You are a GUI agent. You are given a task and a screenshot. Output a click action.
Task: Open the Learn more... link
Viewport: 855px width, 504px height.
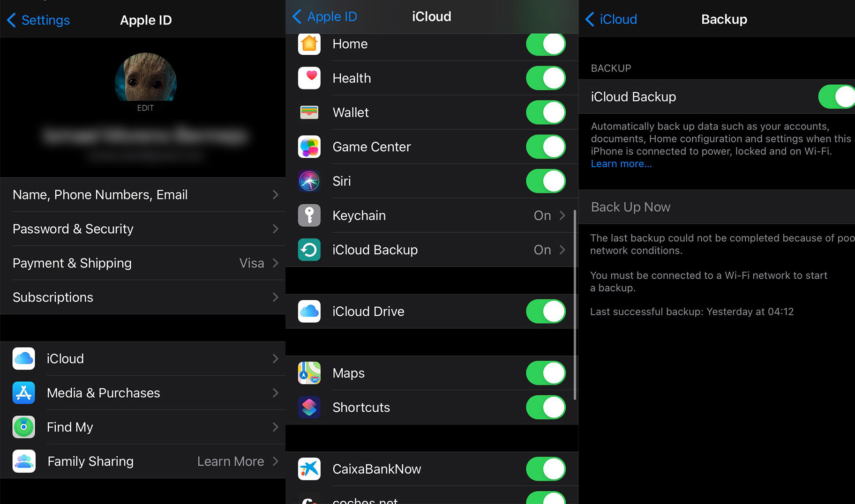coord(621,164)
